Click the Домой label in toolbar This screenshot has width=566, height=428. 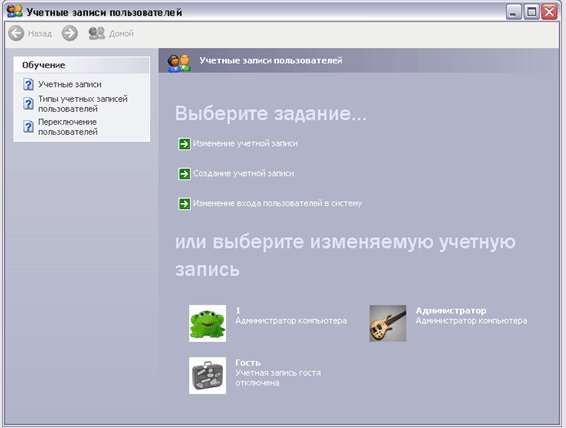pos(121,34)
